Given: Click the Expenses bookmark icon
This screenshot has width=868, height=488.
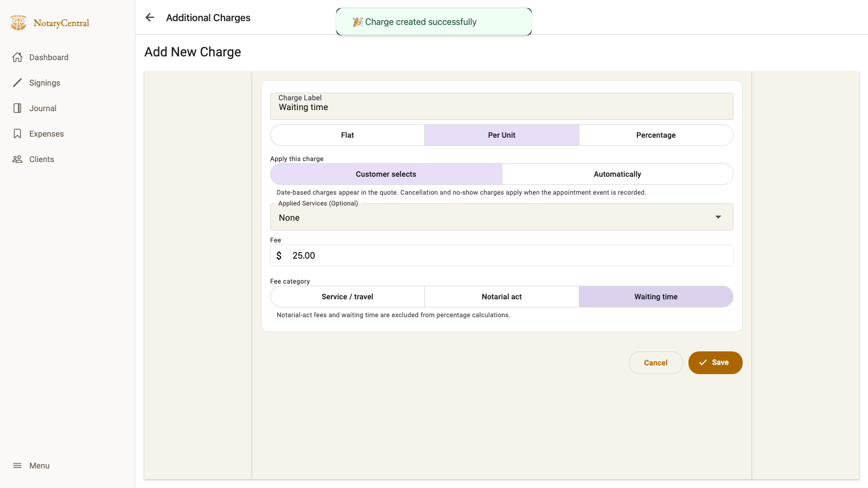Looking at the screenshot, I should tap(17, 133).
